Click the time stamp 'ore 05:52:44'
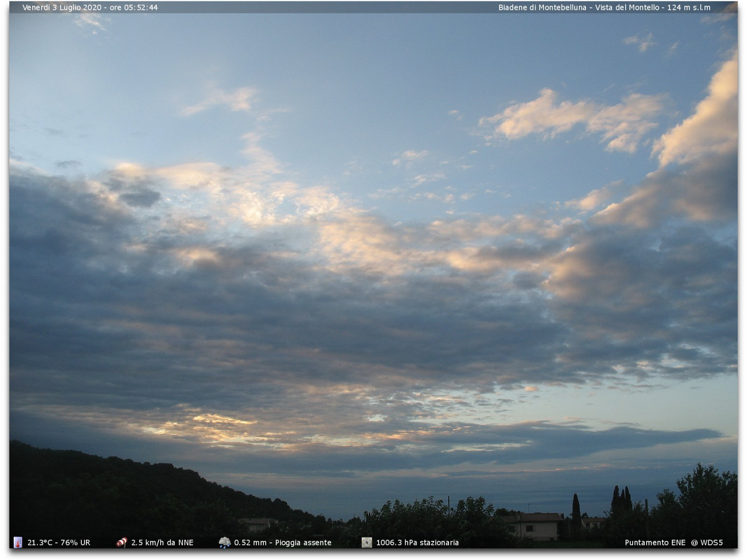Screen dimensions: 747x560 coord(134,7)
